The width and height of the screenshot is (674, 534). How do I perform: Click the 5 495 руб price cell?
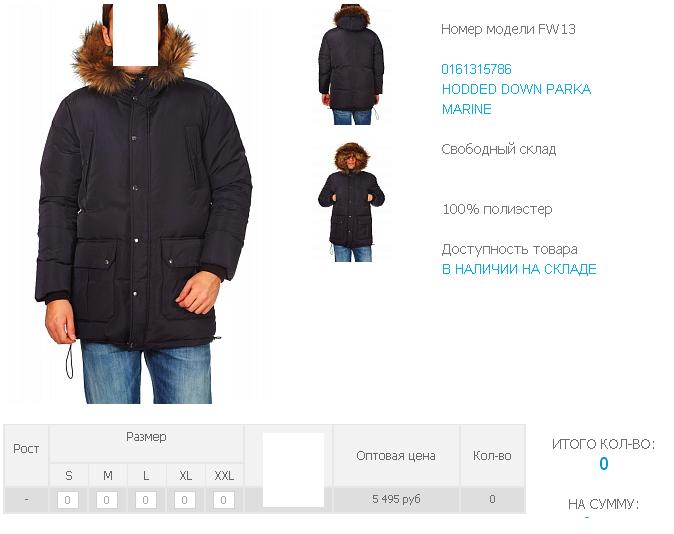396,499
